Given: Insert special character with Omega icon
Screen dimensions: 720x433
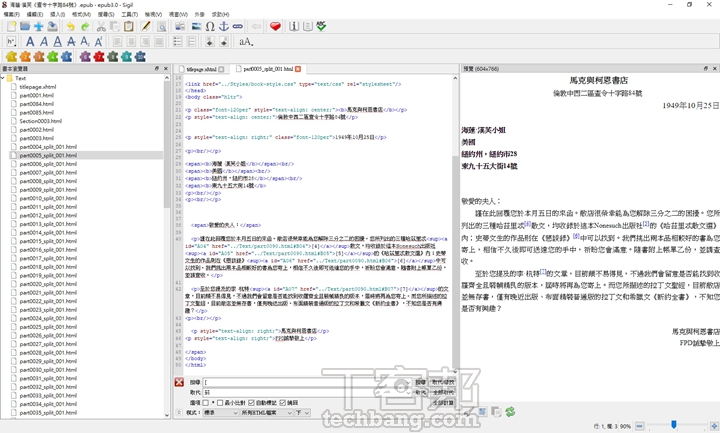Looking at the screenshot, I should pyautogui.click(x=210, y=27).
